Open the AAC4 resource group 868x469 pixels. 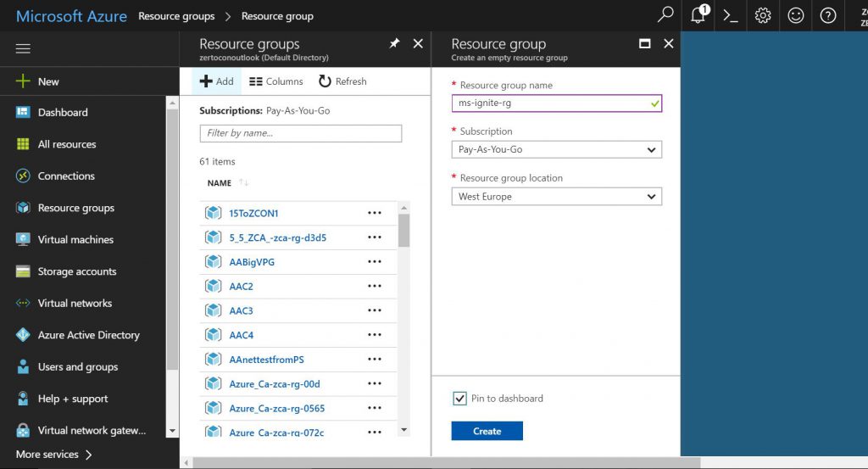click(242, 335)
